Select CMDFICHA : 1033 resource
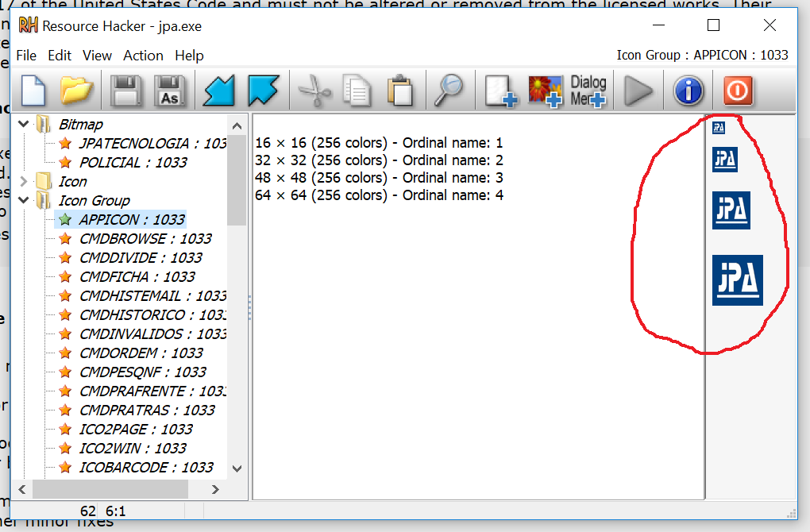The image size is (810, 532). click(x=137, y=277)
